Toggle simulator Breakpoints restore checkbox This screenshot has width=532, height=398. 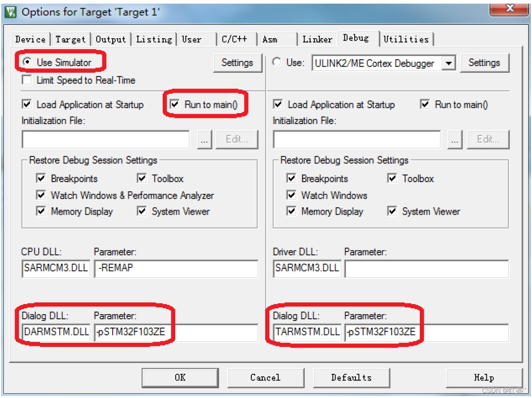point(41,178)
